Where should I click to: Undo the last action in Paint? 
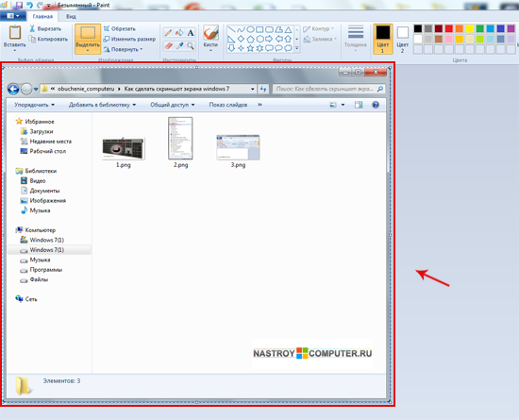(x=29, y=5)
